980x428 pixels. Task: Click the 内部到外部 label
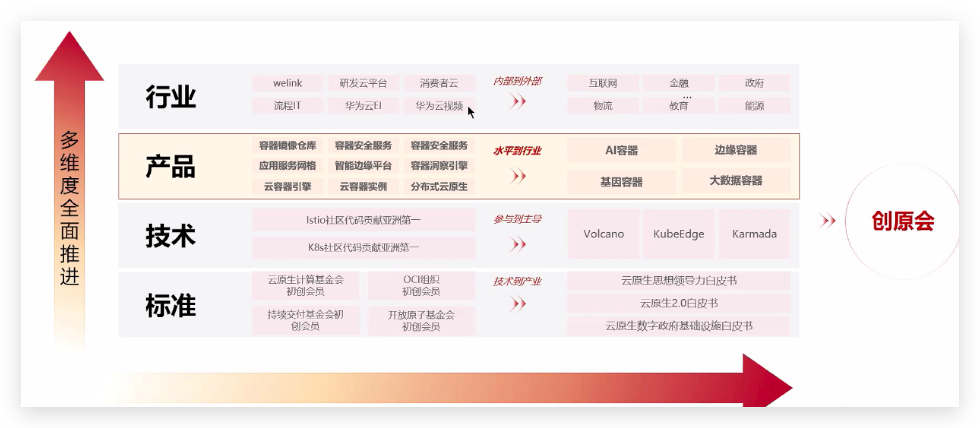pyautogui.click(x=517, y=81)
